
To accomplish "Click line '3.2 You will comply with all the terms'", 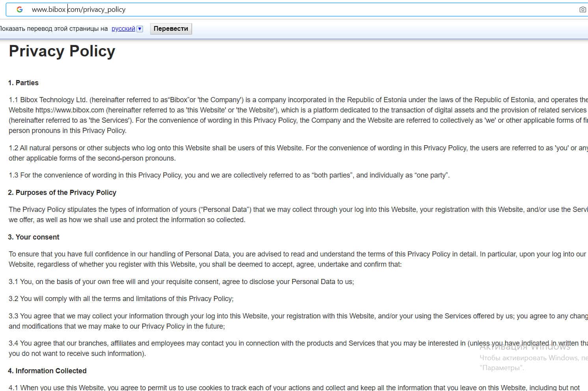I will (x=121, y=299).
